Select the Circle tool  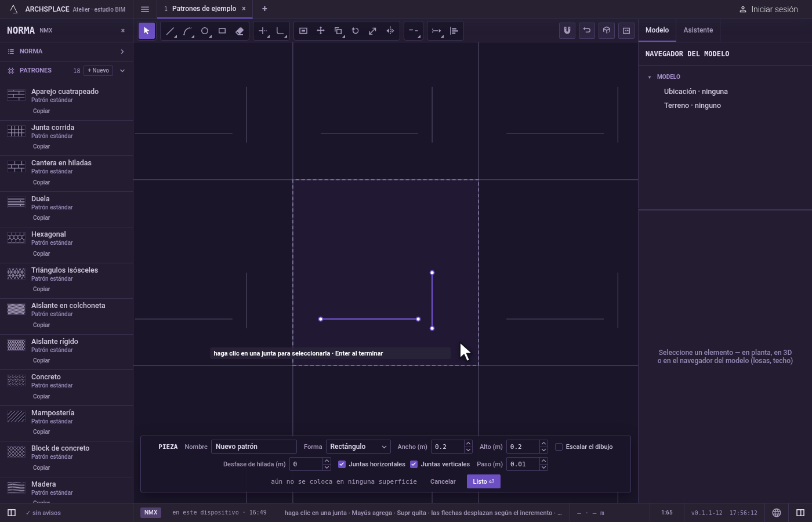click(x=205, y=31)
